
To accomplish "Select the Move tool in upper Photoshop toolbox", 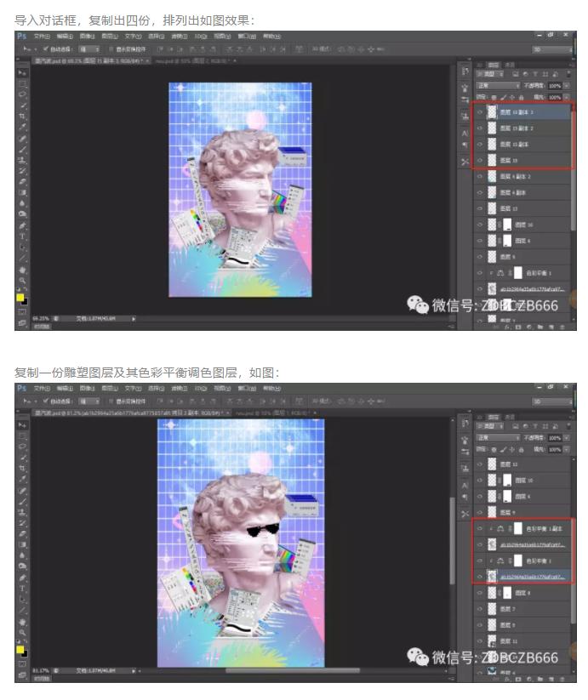I will 22,73.
